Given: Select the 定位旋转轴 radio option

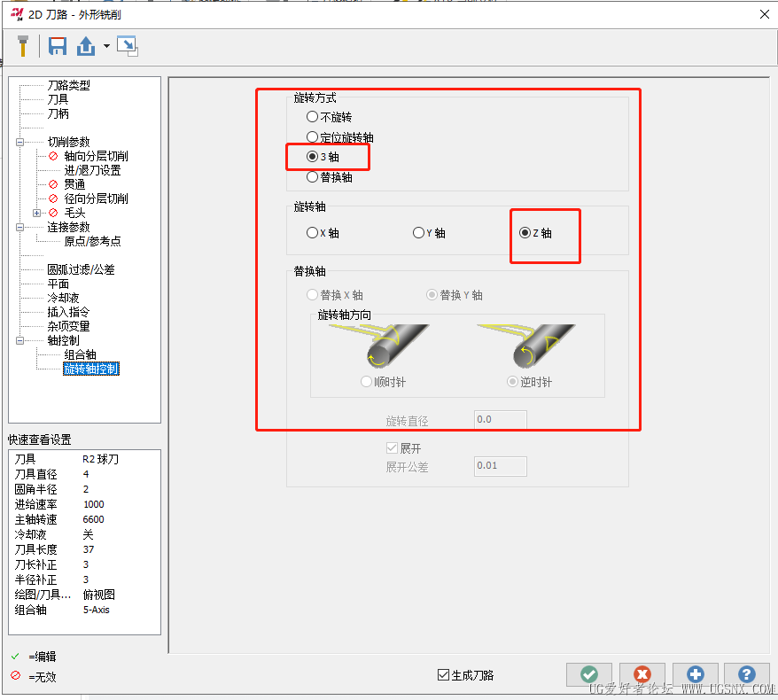Looking at the screenshot, I should pyautogui.click(x=340, y=137).
